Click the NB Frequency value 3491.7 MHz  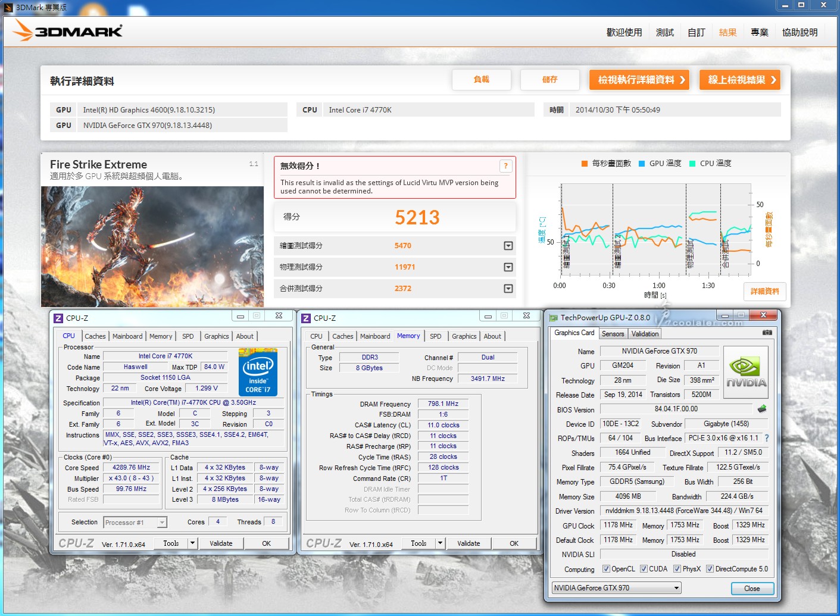click(x=488, y=379)
